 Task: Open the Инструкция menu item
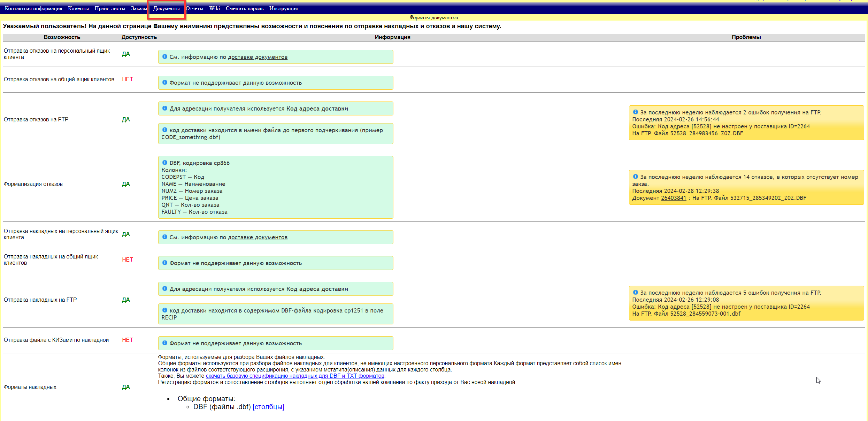(x=284, y=8)
